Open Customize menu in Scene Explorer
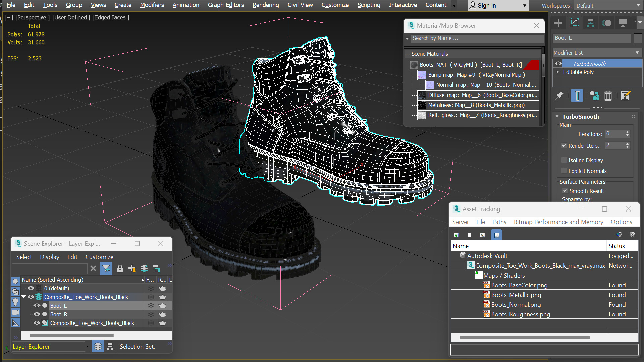The width and height of the screenshot is (644, 362). click(99, 257)
